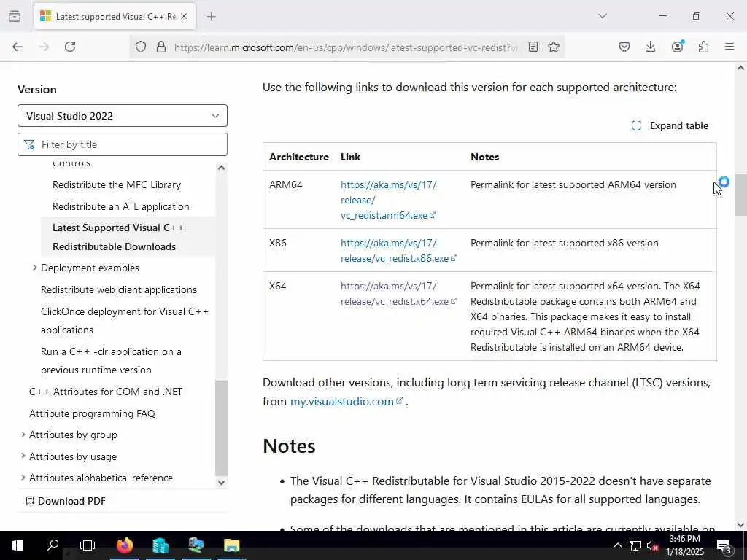Open Server Manager on the taskbar
Image resolution: width=747 pixels, height=560 pixels.
coord(160,545)
